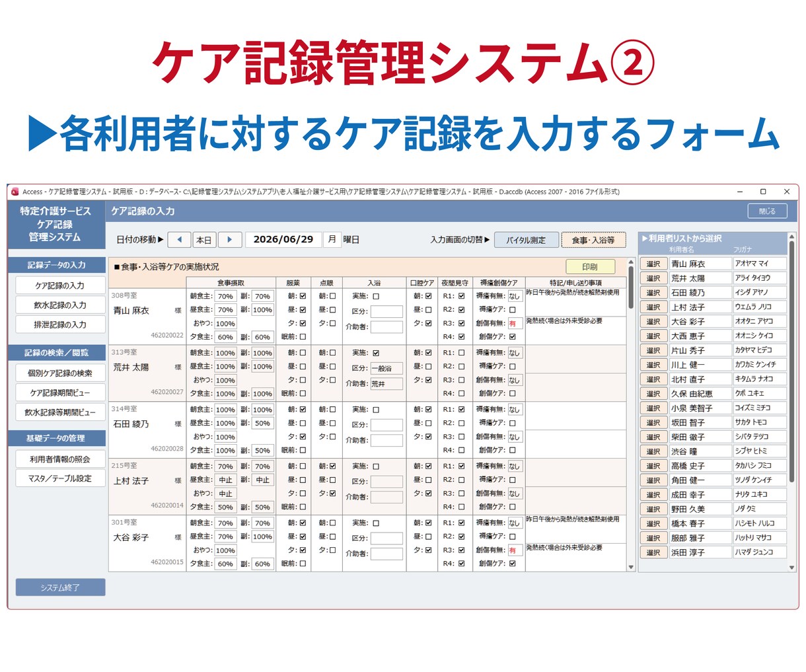Click down arrow of care records scrollbar
Viewport: 806px width, 672px height.
pyautogui.click(x=631, y=567)
